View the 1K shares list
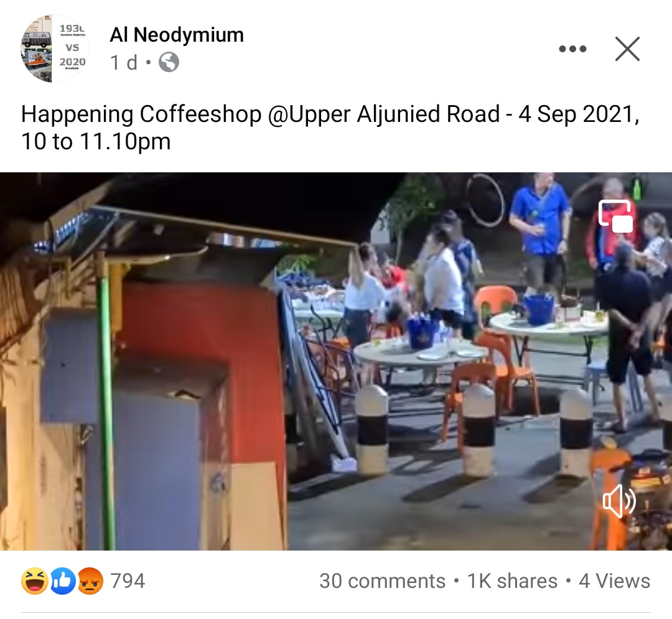The height and width of the screenshot is (619, 672). tap(512, 581)
